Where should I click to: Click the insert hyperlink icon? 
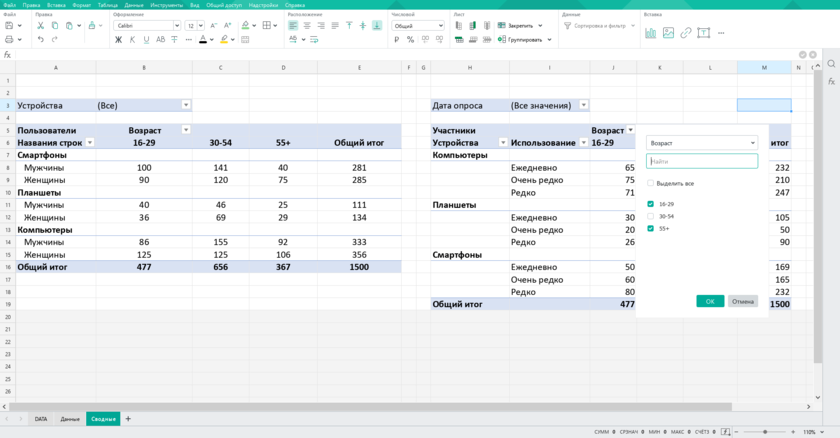tap(686, 33)
